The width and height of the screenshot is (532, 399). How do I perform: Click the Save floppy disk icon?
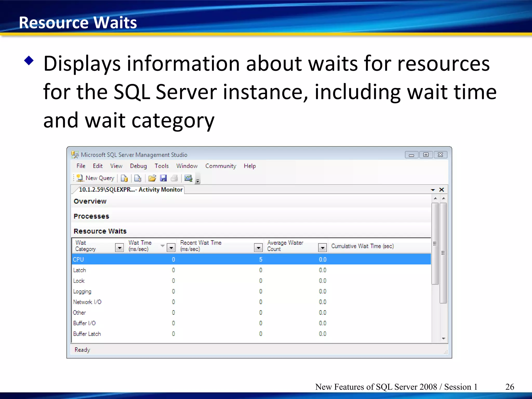click(163, 178)
